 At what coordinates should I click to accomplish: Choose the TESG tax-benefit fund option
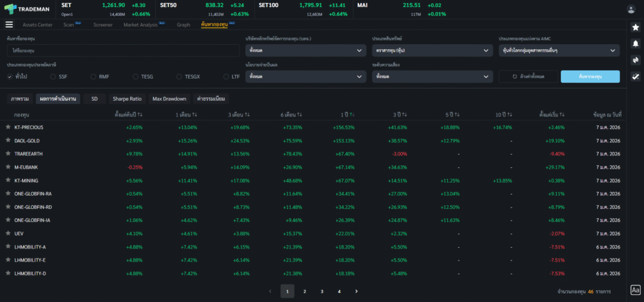coord(136,76)
